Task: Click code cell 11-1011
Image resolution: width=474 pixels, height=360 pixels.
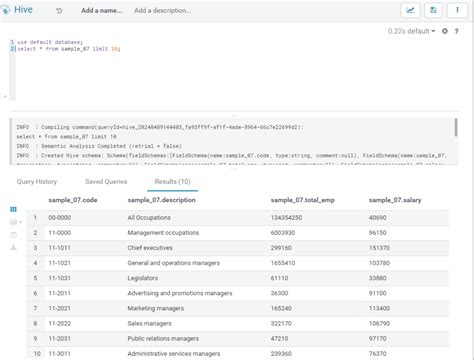Action: tap(60, 248)
